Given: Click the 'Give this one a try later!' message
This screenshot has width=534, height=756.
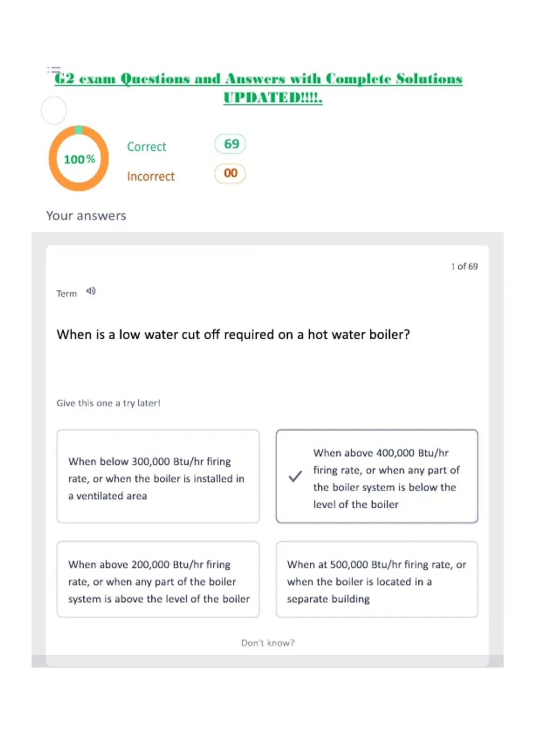Looking at the screenshot, I should point(108,403).
